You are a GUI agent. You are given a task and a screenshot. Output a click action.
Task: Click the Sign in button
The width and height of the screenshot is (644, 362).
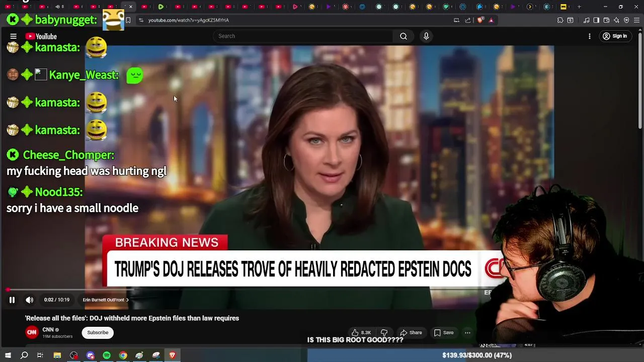tap(615, 36)
